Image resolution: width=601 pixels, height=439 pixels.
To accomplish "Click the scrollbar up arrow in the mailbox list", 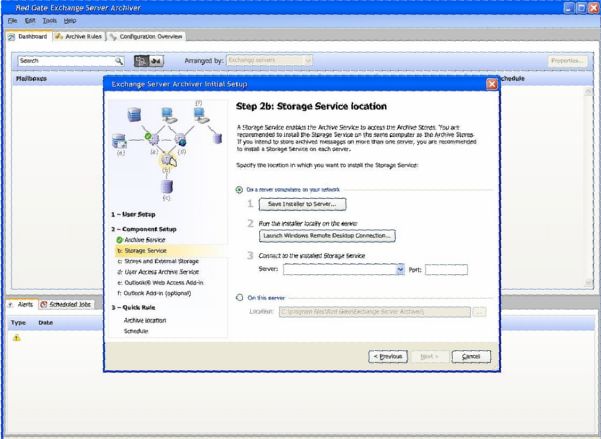I will click(x=588, y=91).
